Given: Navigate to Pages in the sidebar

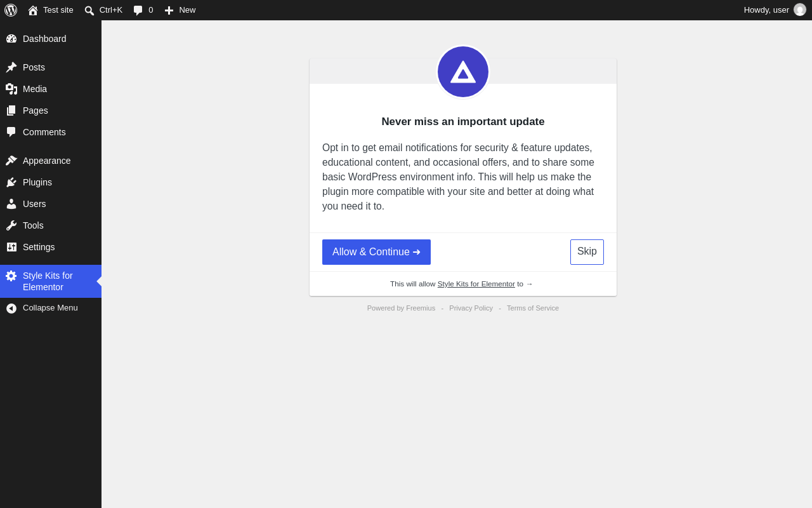Looking at the screenshot, I should 51,110.
